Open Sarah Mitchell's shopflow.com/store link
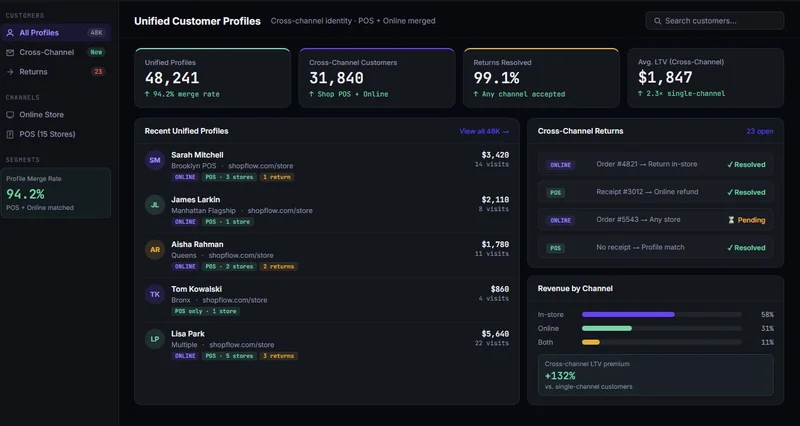800x426 pixels. [260, 166]
